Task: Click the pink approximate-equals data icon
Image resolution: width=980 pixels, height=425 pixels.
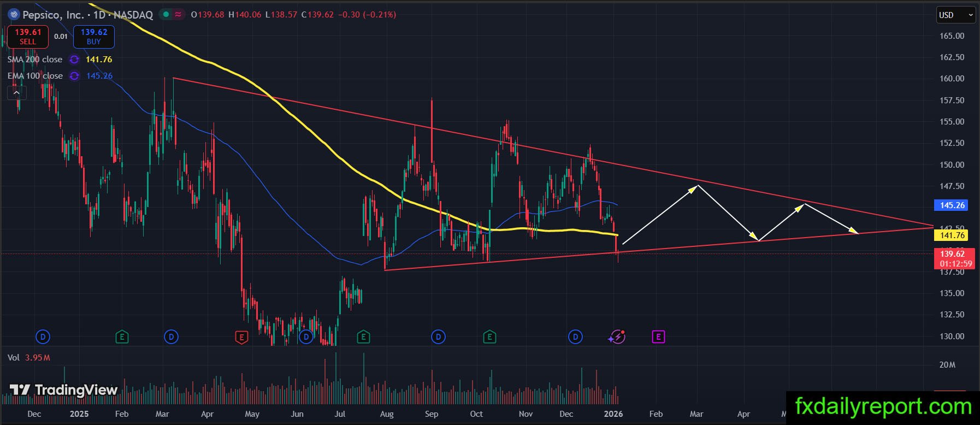Action: 178,15
